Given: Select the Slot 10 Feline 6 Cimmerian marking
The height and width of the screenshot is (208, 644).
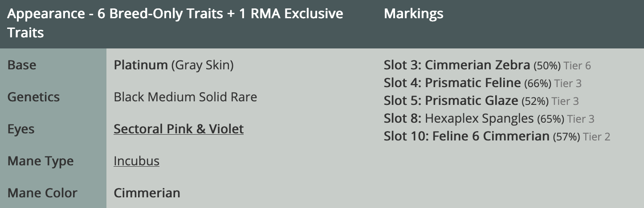Looking at the screenshot, I should pos(467,136).
